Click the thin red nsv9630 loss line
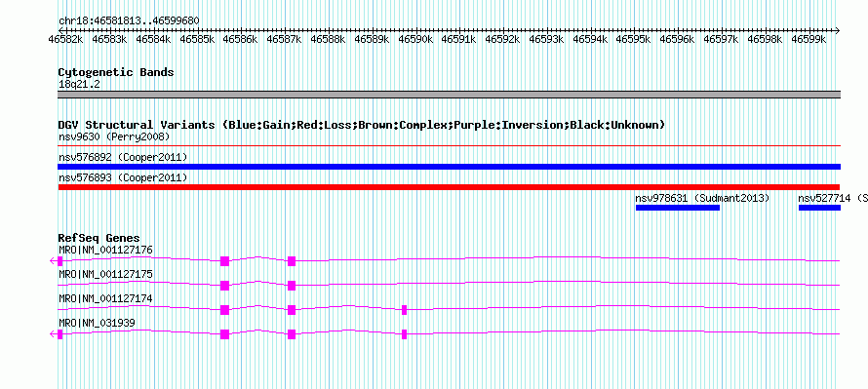 pyautogui.click(x=449, y=146)
